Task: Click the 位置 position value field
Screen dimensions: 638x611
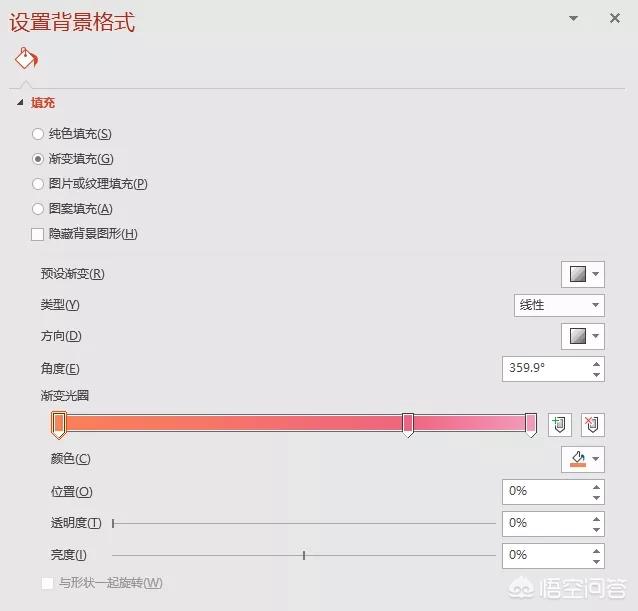Action: (x=545, y=491)
